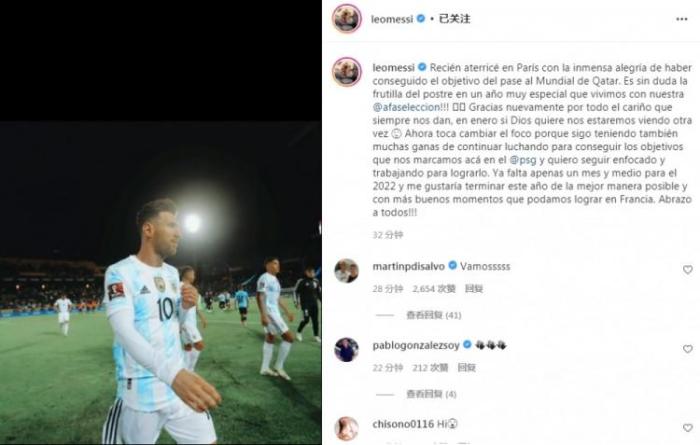Click verified badge next to header leomessi

click(421, 19)
